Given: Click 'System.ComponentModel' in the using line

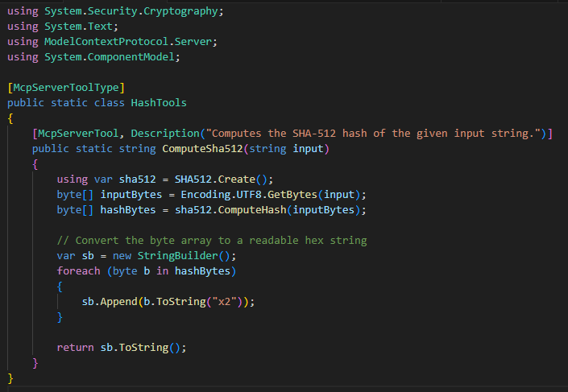Looking at the screenshot, I should point(110,57).
